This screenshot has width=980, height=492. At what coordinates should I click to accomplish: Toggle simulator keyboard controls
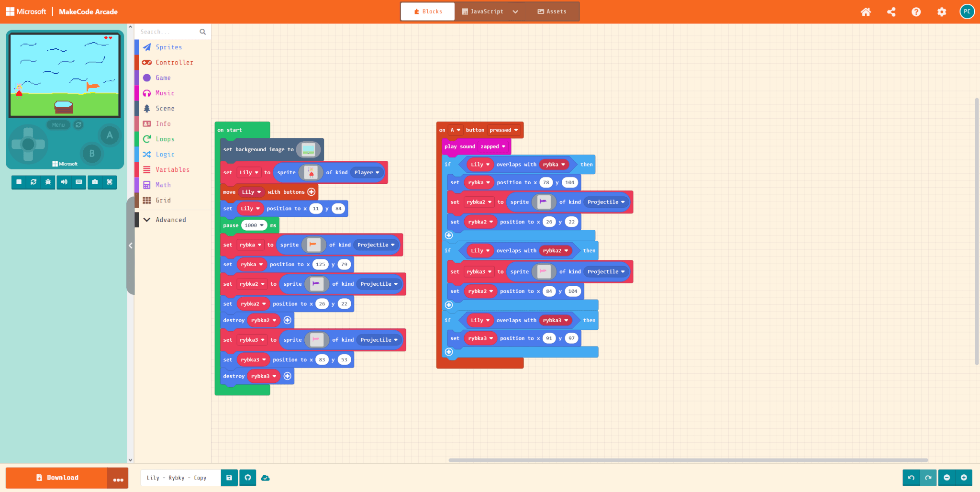click(x=79, y=182)
